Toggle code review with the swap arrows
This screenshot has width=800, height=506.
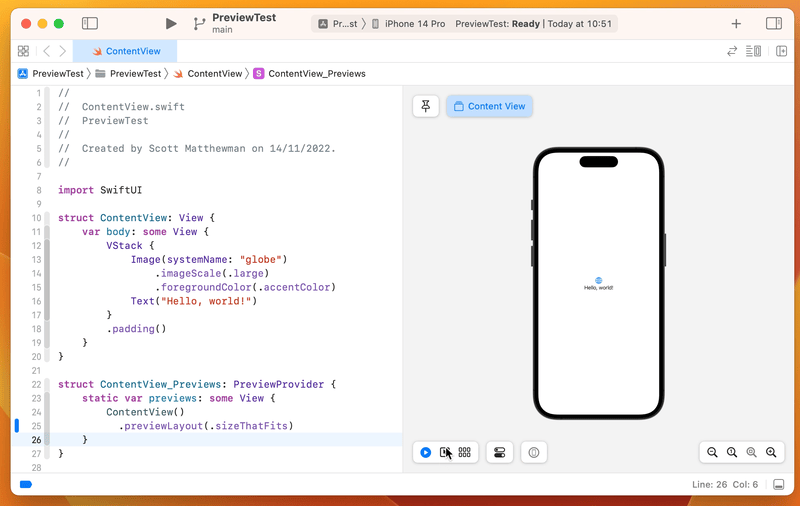(732, 51)
